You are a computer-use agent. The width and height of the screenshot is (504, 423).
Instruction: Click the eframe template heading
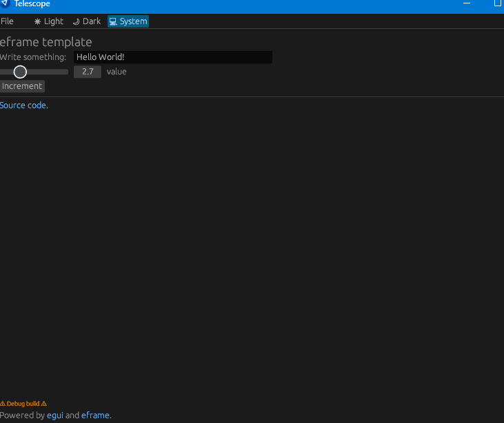click(x=46, y=42)
